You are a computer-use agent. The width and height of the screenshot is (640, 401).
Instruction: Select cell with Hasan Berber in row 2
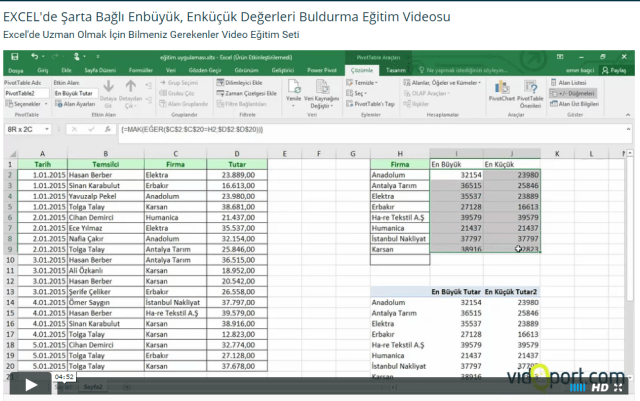[106, 175]
